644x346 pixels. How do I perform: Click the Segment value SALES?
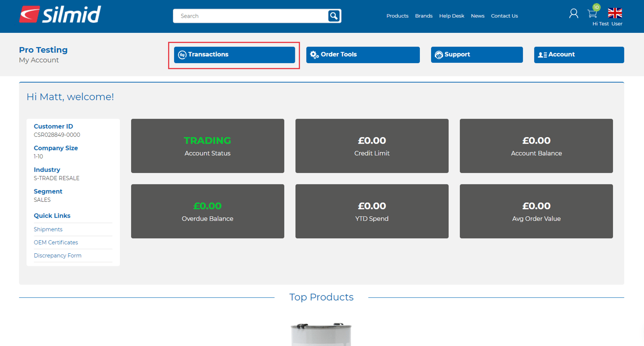pyautogui.click(x=42, y=200)
